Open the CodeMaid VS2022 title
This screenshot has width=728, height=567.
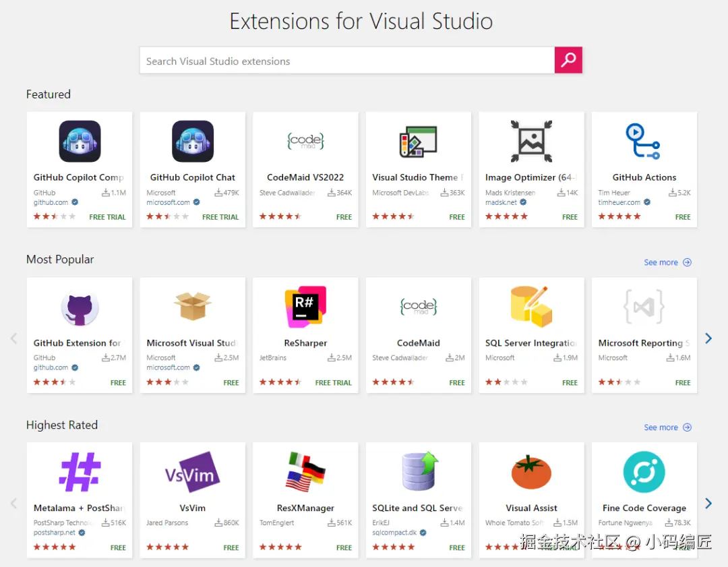(x=305, y=177)
